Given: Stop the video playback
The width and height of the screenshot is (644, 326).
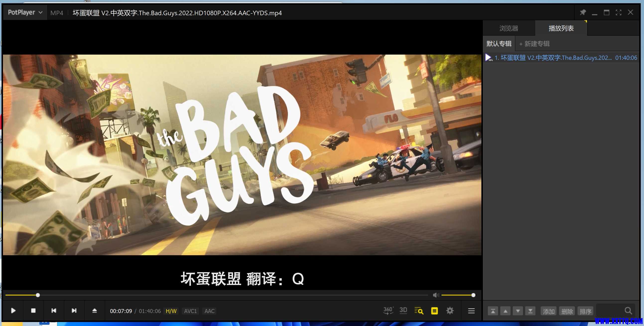Looking at the screenshot, I should pos(33,311).
